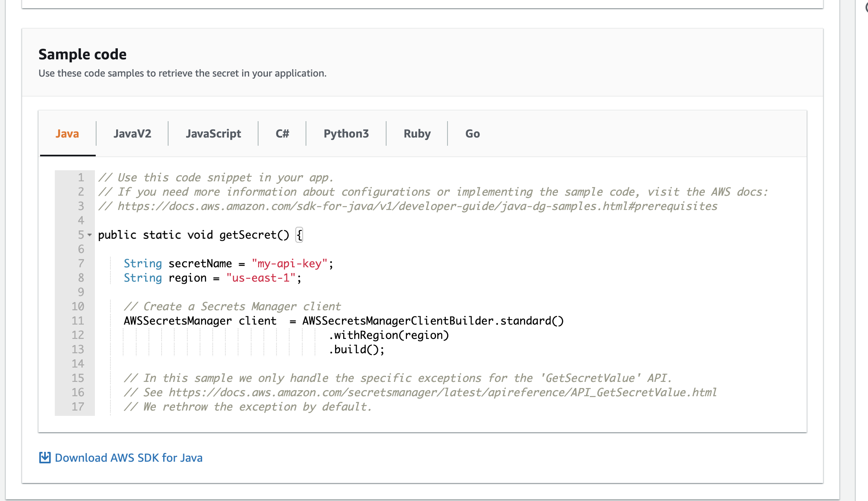Switch to JavaScript code sample

(x=212, y=133)
